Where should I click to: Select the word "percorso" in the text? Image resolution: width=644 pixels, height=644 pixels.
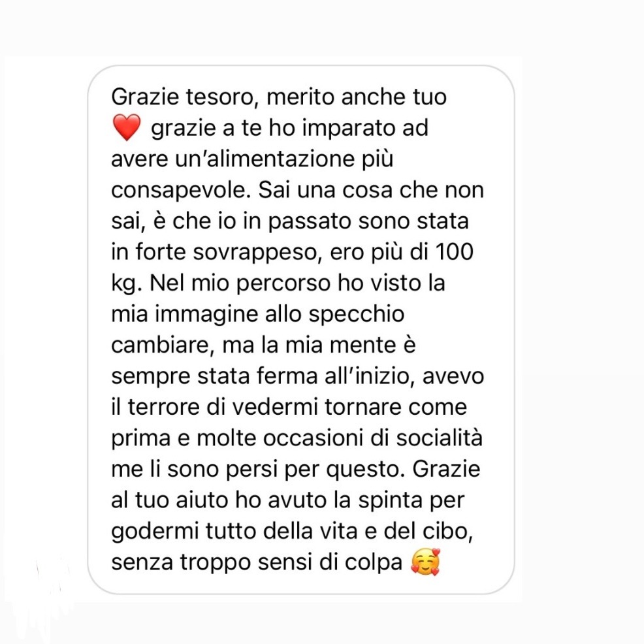point(283,284)
